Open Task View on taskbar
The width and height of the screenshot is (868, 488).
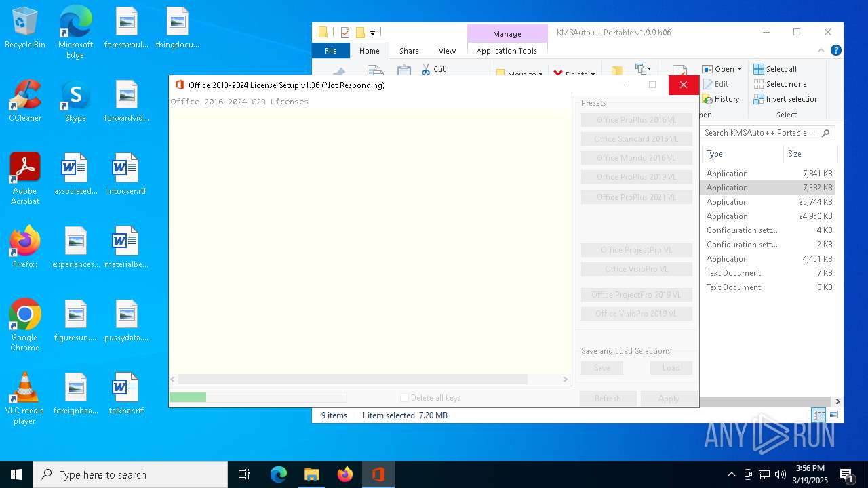pyautogui.click(x=244, y=474)
